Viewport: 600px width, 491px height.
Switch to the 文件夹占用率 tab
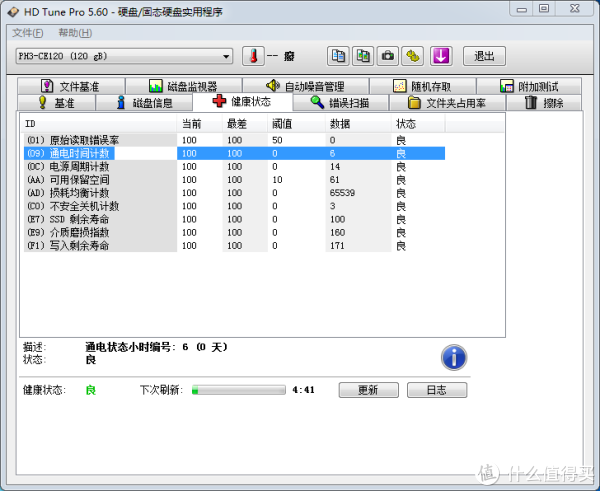[447, 103]
